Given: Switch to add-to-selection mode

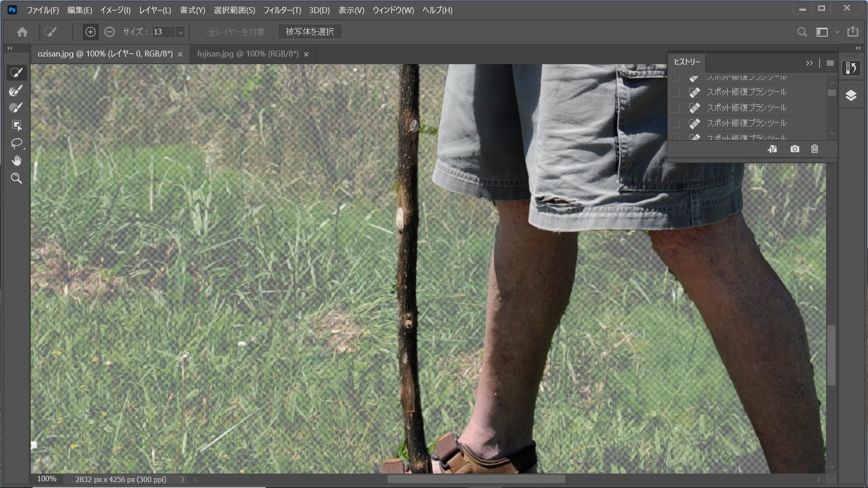Looking at the screenshot, I should [x=90, y=32].
